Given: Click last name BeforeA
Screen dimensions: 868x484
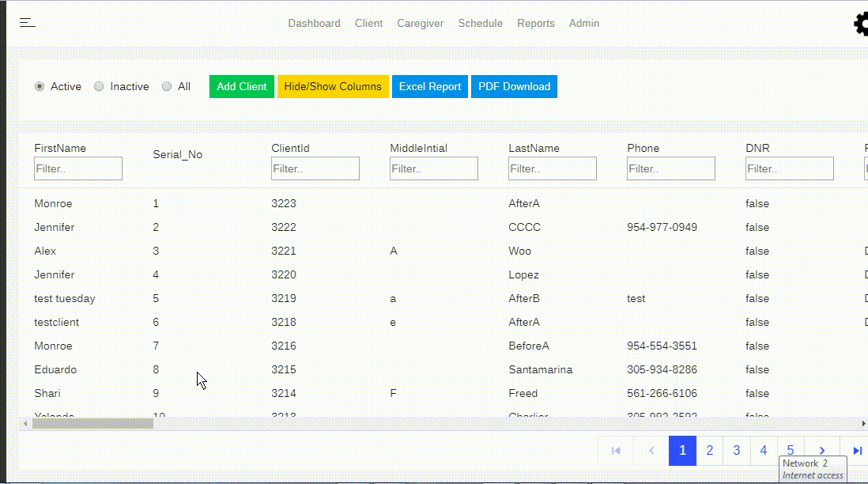Looking at the screenshot, I should point(529,346).
